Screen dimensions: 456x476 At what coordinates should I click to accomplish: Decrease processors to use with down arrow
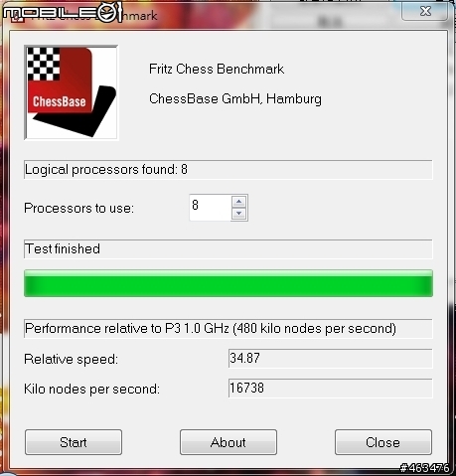[x=239, y=214]
